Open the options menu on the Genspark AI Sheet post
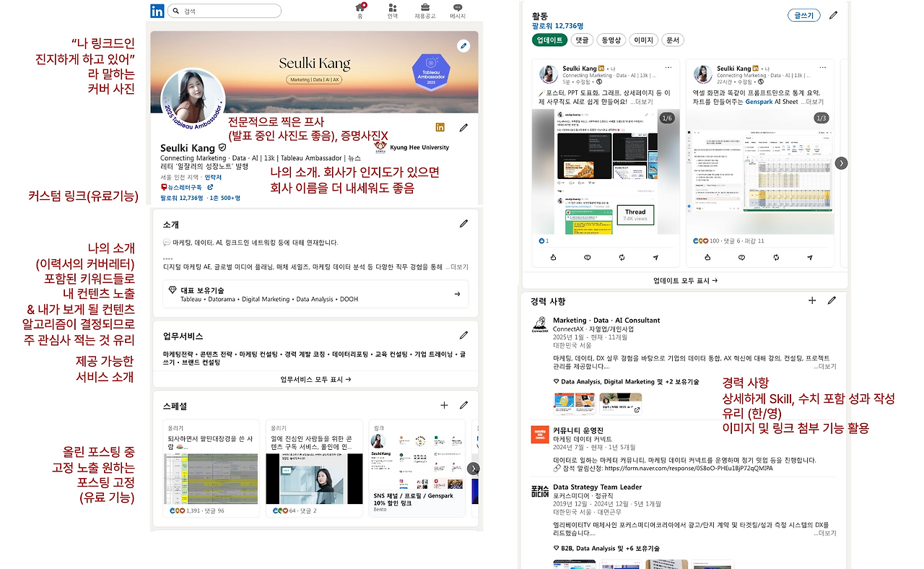 [x=823, y=68]
